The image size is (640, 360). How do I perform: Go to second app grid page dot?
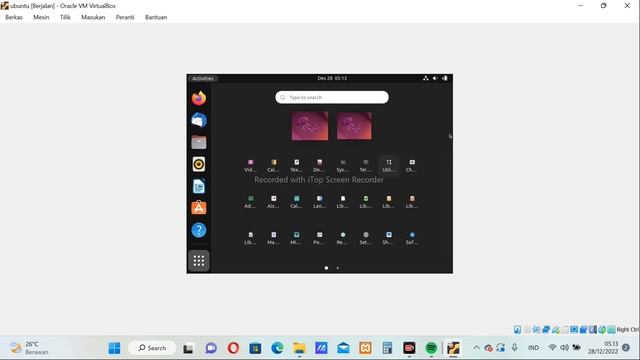click(338, 268)
